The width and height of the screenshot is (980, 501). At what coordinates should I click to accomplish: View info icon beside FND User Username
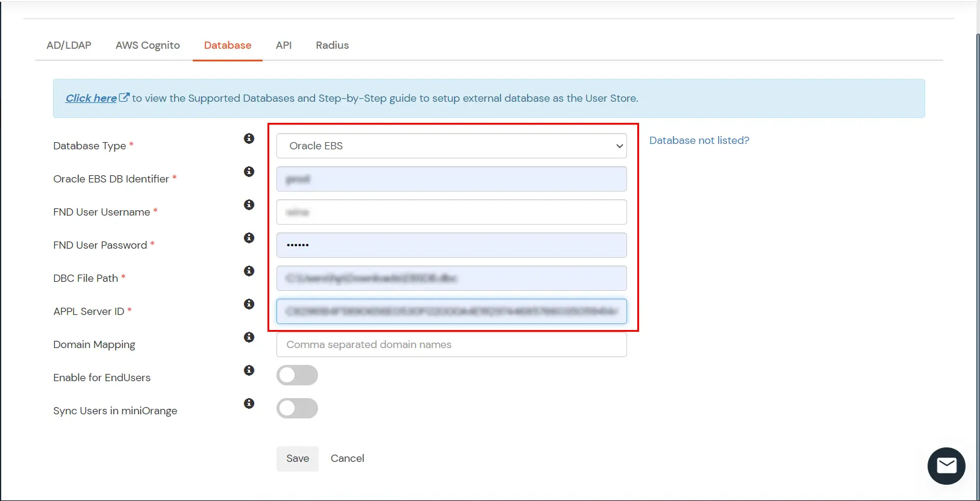(x=249, y=205)
